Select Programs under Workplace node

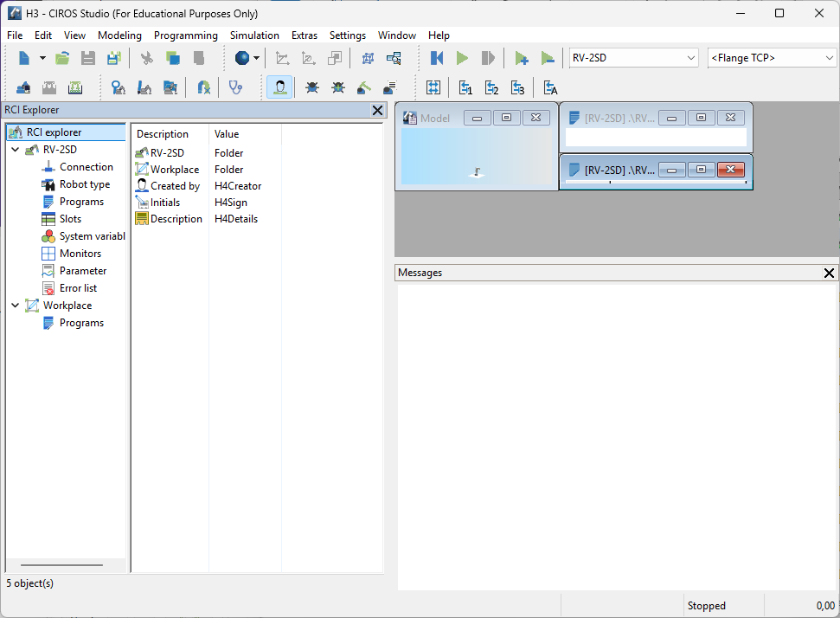pos(81,323)
